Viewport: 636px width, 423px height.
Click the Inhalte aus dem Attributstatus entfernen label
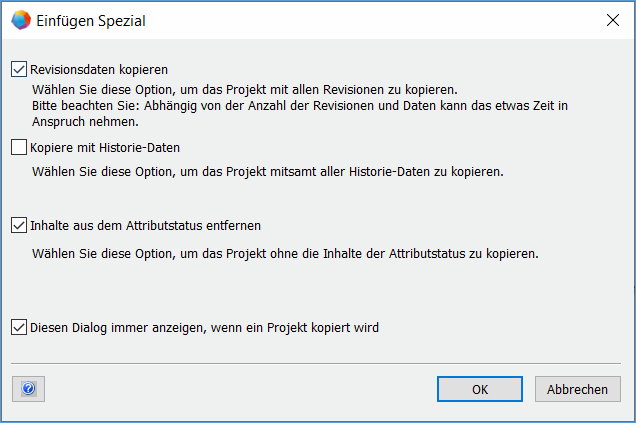click(146, 226)
